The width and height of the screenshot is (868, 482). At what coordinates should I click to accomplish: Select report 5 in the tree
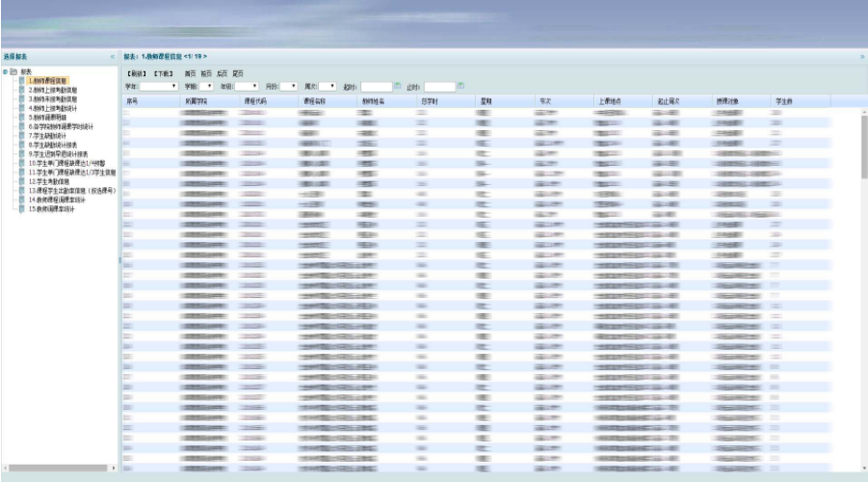[53, 117]
